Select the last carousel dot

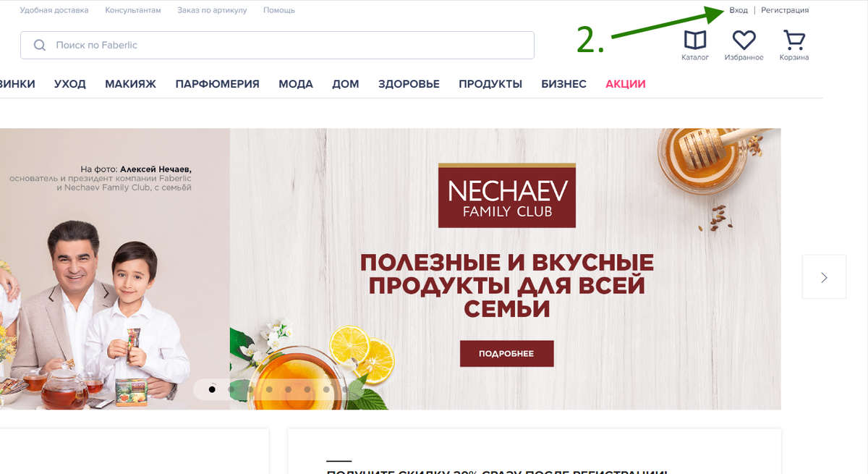coord(346,389)
